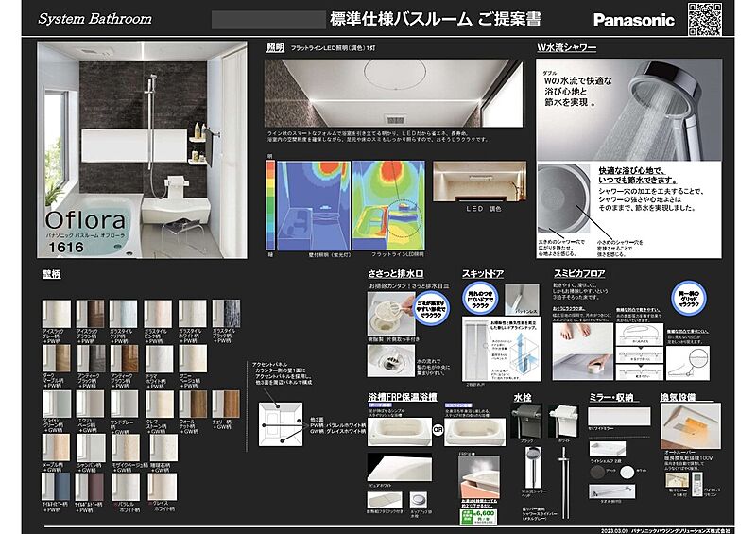
Task: Click the Oflora 1616 bathroom photo
Action: click(142, 149)
